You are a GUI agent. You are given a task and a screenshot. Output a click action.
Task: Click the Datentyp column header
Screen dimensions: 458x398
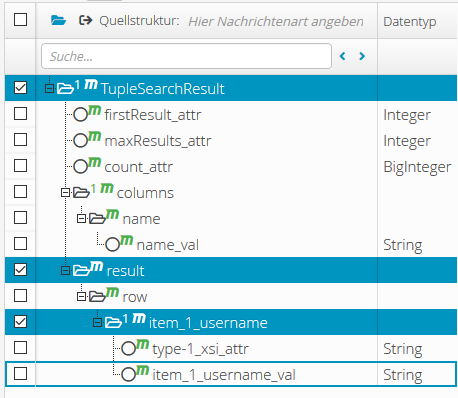pos(410,22)
